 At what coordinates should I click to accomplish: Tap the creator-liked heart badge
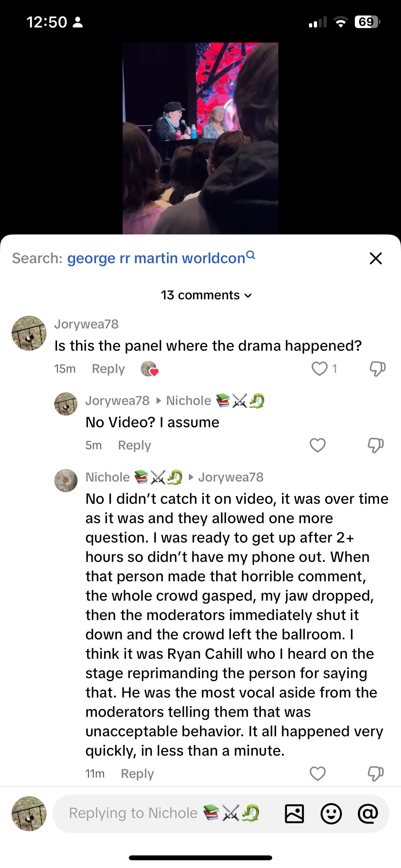pos(149,369)
